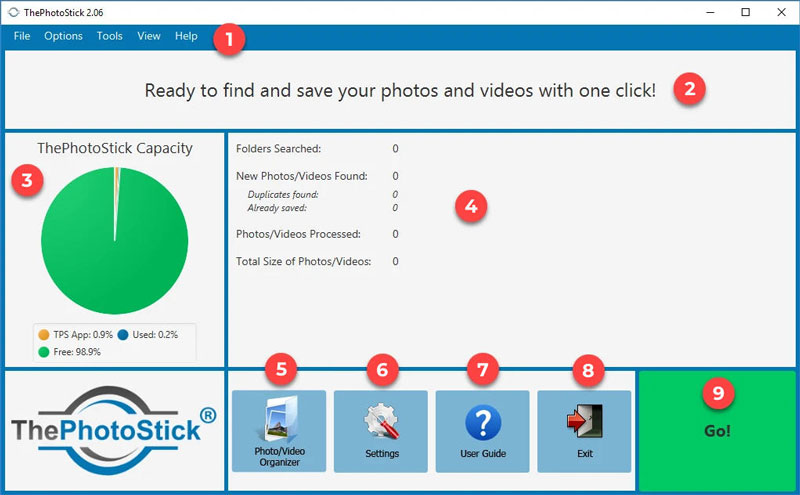Click the 'Duplicates found:' text

coord(283,194)
